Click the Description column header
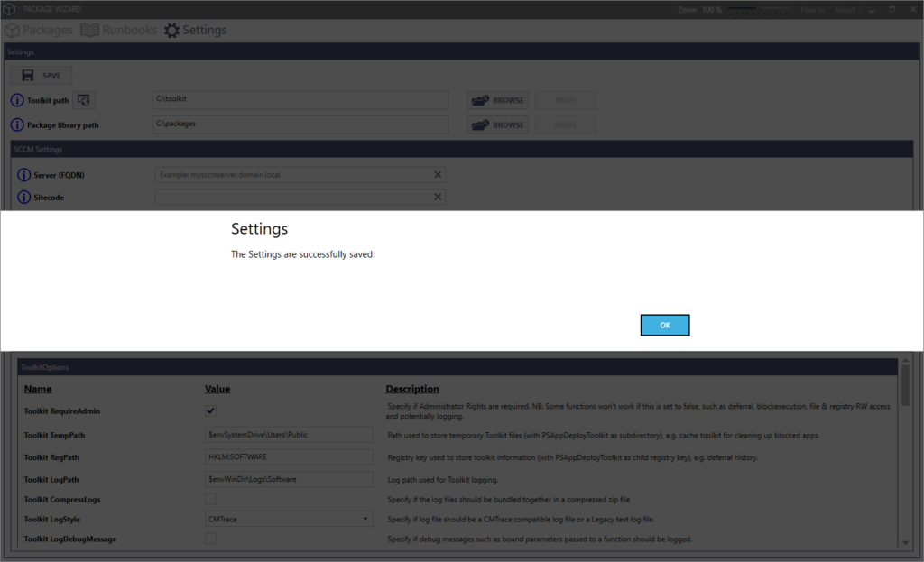This screenshot has height=562, width=924. [x=411, y=389]
